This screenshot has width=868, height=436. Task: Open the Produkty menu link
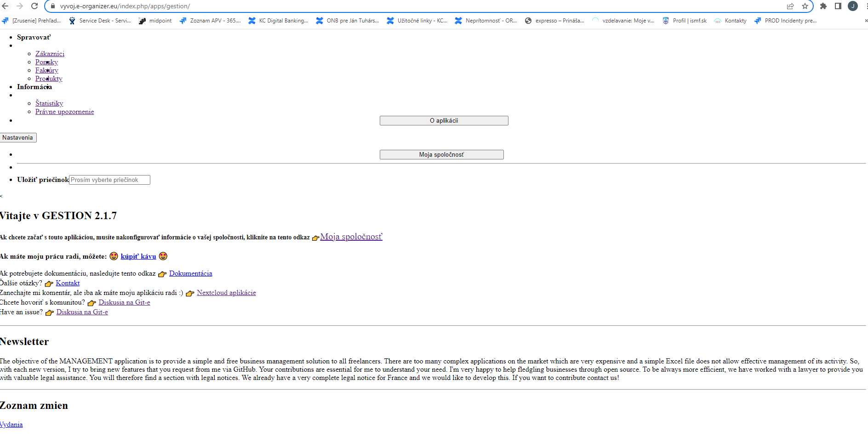click(49, 79)
